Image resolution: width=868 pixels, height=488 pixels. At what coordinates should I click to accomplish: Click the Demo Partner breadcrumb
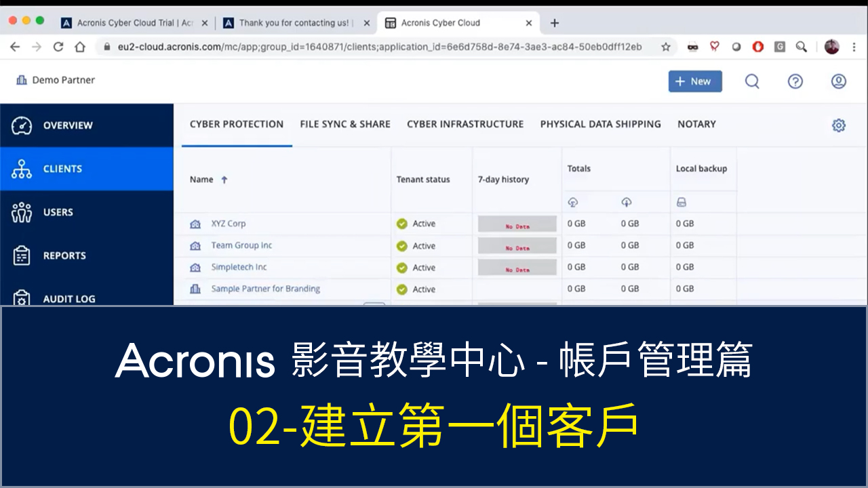click(64, 80)
